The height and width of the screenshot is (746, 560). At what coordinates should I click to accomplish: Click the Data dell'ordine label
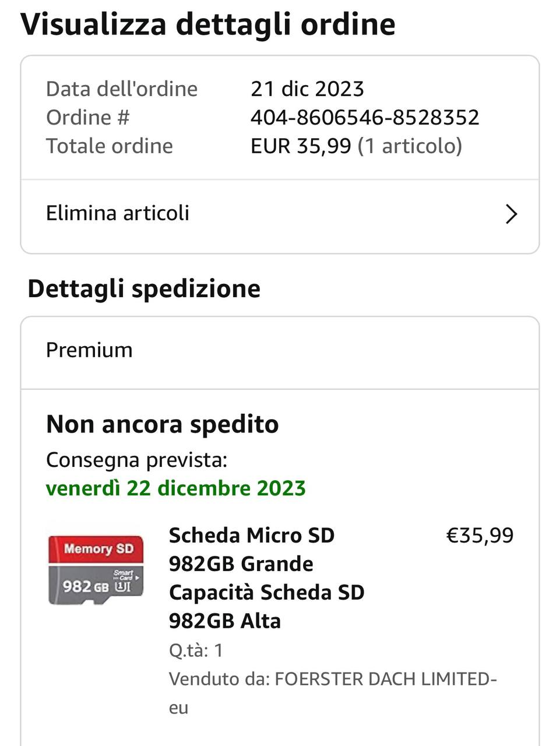click(x=122, y=89)
